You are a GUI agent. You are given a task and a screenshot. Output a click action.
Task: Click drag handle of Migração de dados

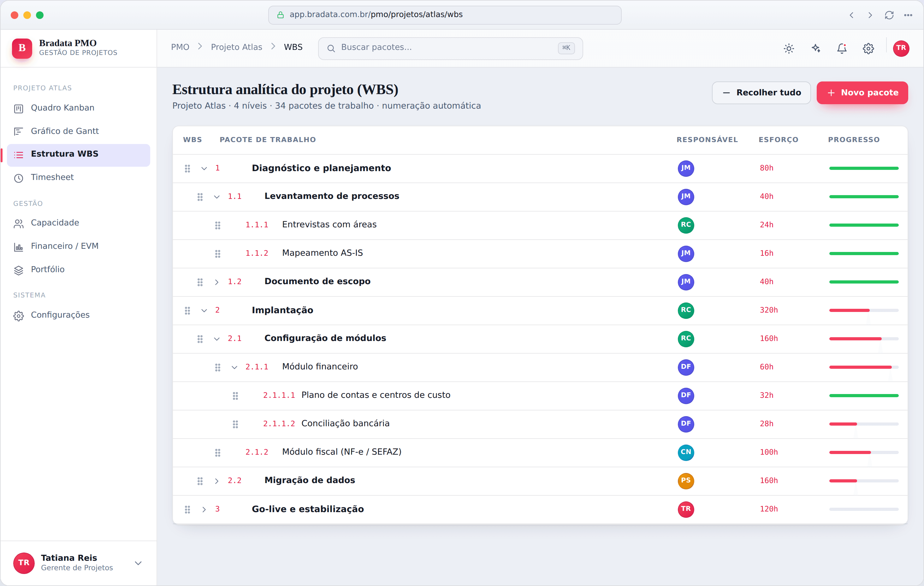[x=200, y=481]
